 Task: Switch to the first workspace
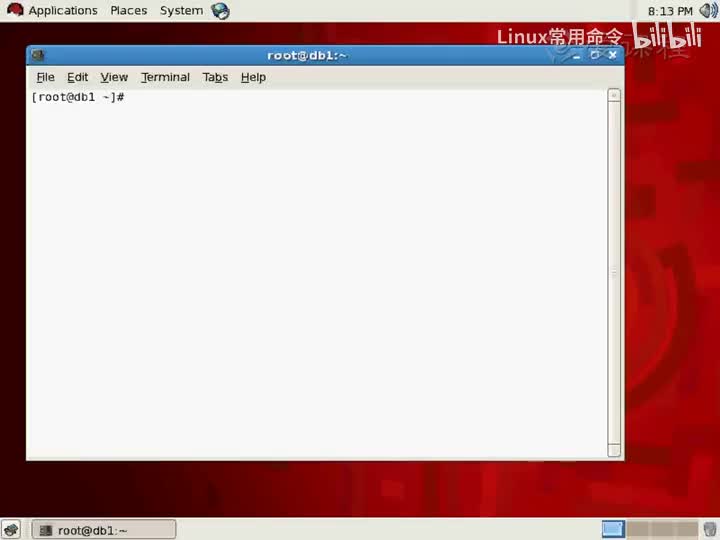(613, 529)
